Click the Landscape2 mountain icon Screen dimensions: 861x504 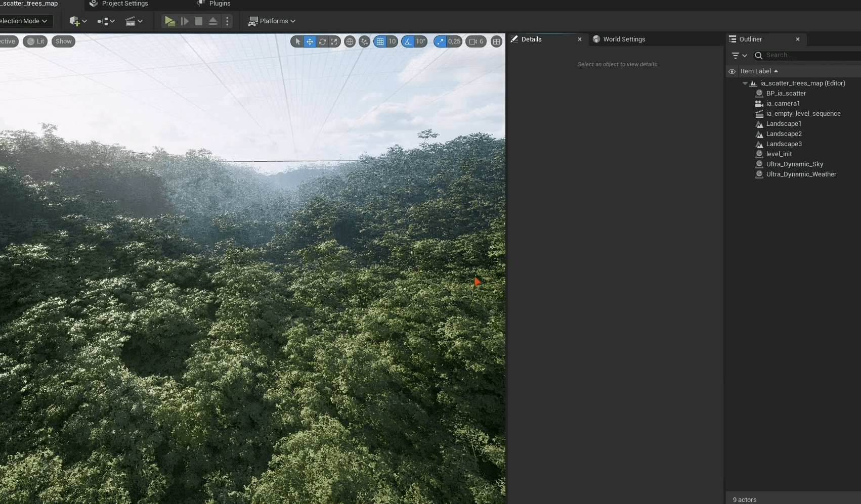point(759,134)
